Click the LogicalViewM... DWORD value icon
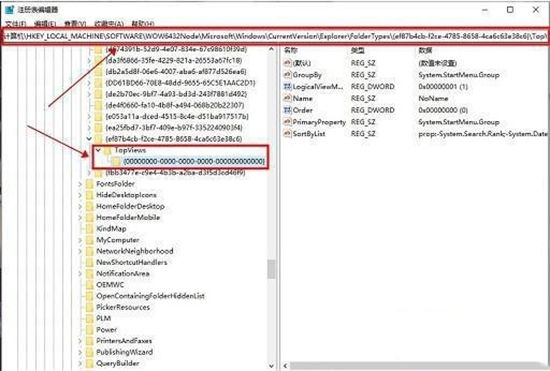This screenshot has width=550, height=371. (287, 87)
